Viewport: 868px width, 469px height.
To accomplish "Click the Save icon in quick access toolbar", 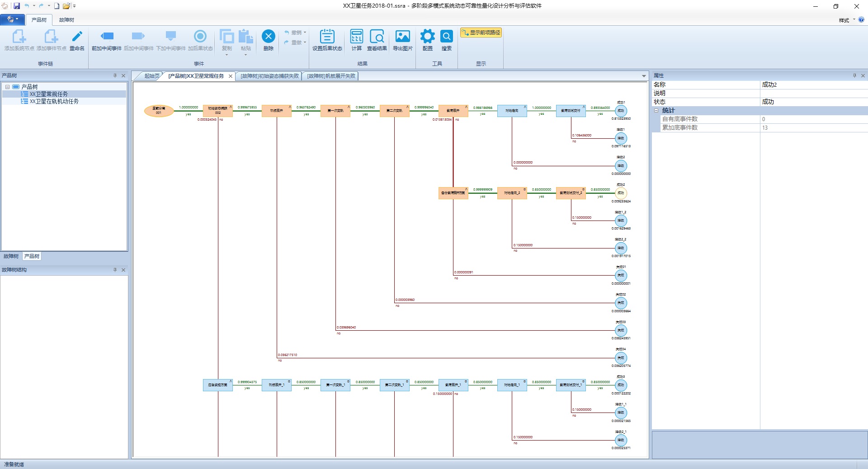I will [x=17, y=6].
